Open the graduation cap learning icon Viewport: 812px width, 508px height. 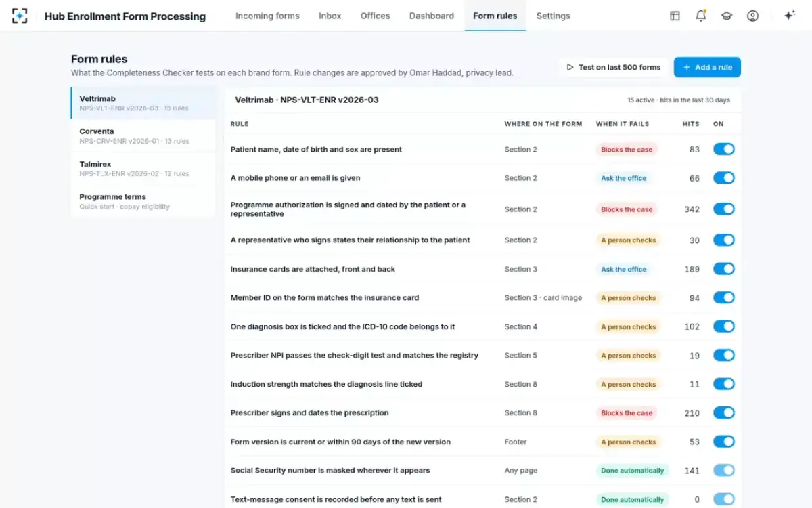[727, 16]
